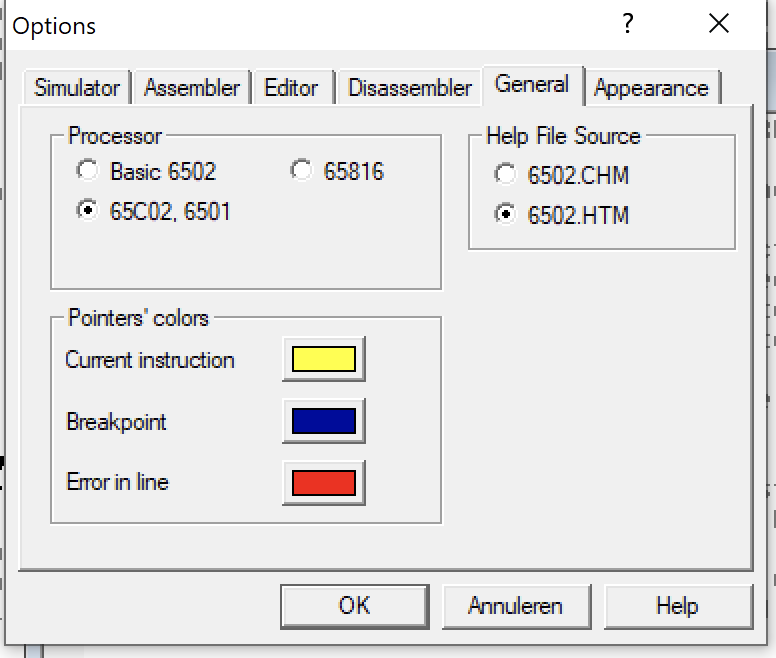This screenshot has height=658, width=776.
Task: Select 6502.HTM as help file source
Action: [x=506, y=214]
